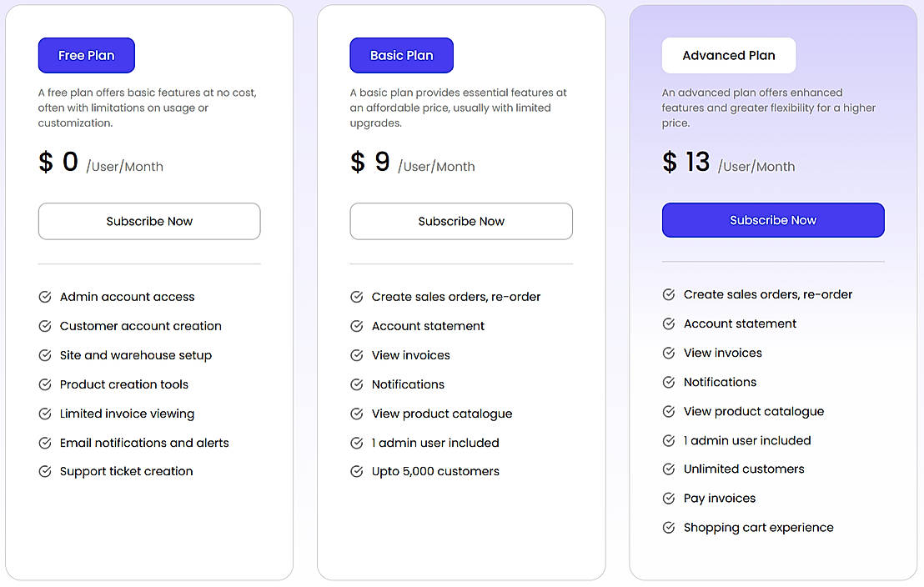Click check icon beside Admin account access
This screenshot has height=587, width=924.
45,297
